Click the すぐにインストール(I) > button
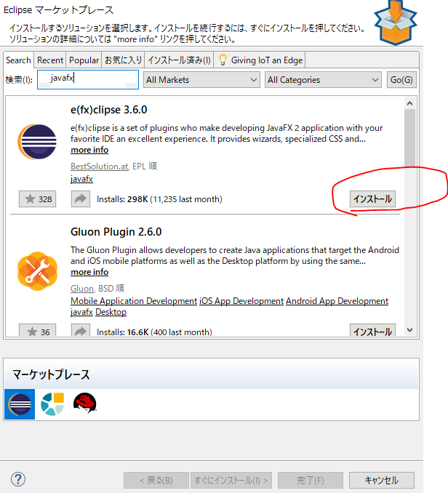 231,480
